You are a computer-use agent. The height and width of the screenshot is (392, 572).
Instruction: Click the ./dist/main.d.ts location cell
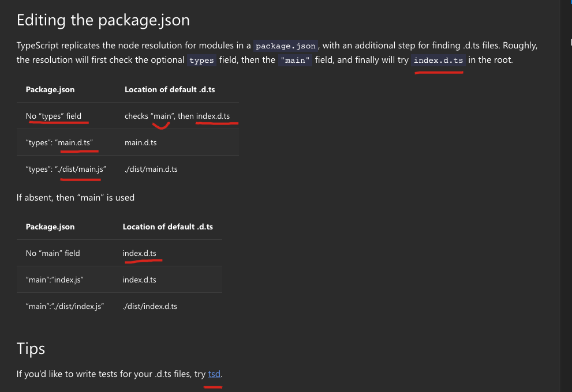[x=151, y=169]
